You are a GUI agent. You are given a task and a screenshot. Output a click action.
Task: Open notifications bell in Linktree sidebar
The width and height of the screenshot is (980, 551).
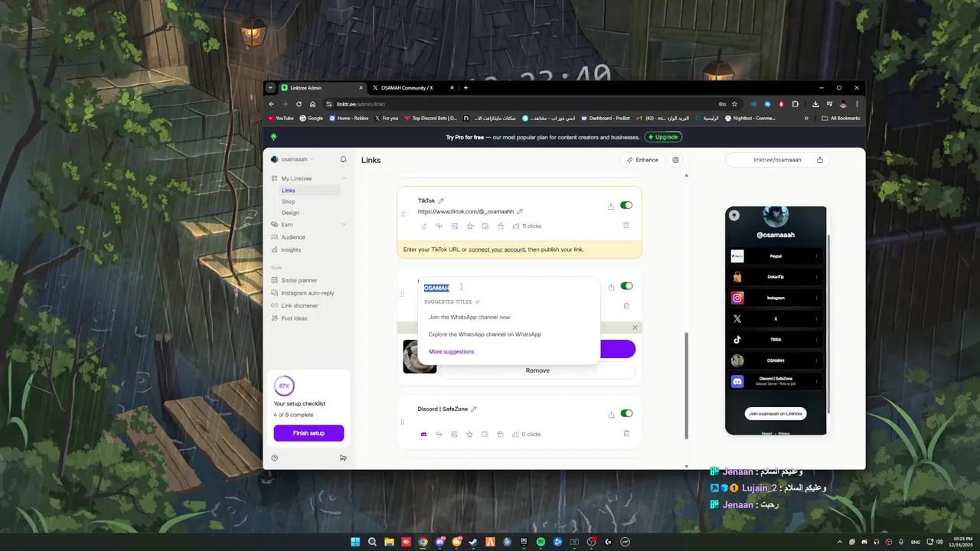coord(343,159)
